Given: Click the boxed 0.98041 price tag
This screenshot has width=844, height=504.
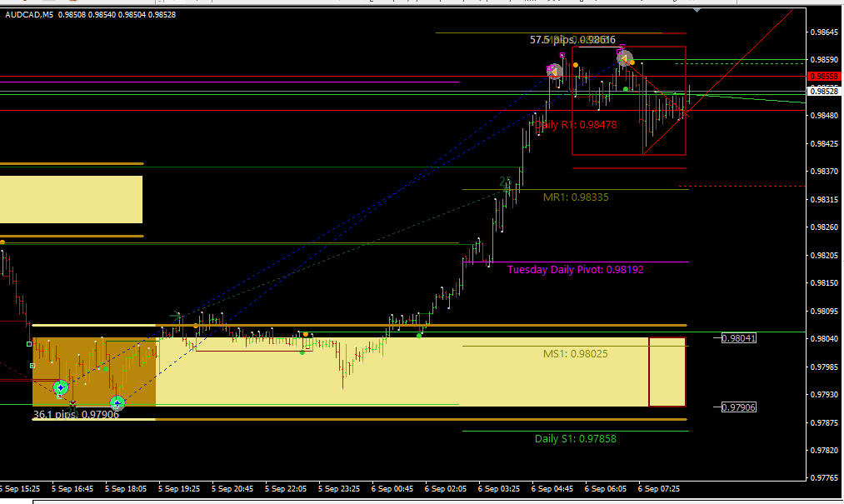Looking at the screenshot, I should (738, 338).
